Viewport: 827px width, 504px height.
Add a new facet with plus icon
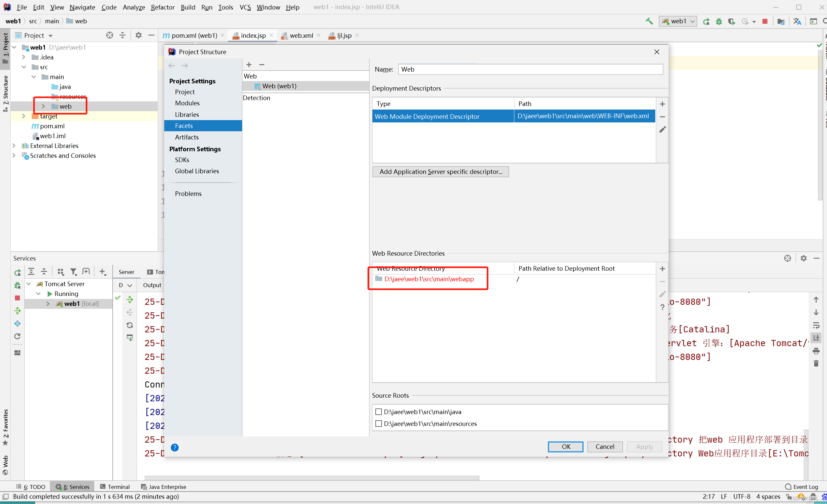[x=249, y=64]
